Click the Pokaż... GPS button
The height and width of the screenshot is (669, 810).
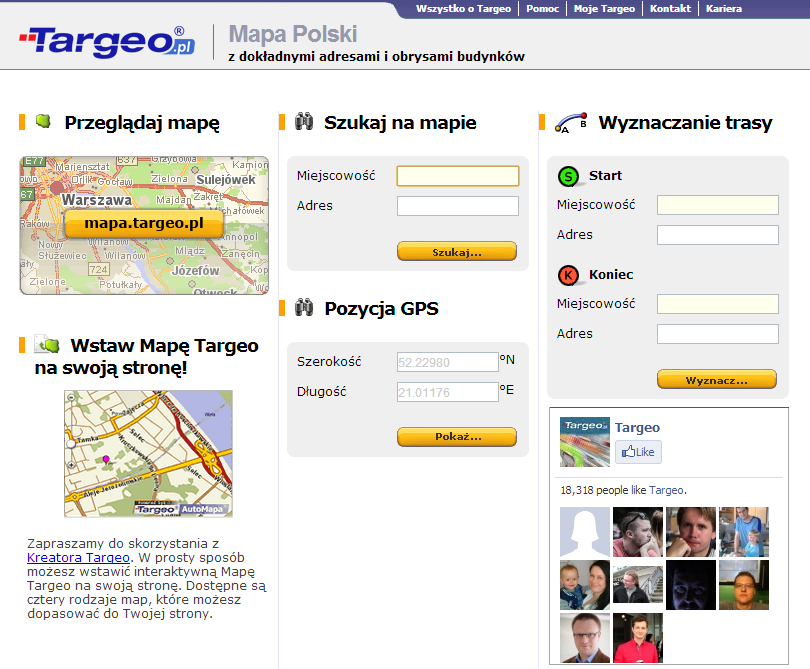[457, 437]
